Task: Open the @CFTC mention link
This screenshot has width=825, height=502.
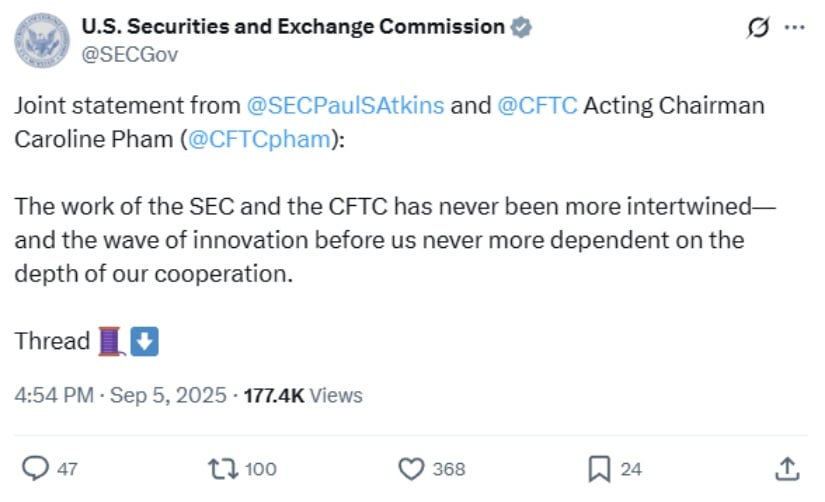Action: (537, 105)
